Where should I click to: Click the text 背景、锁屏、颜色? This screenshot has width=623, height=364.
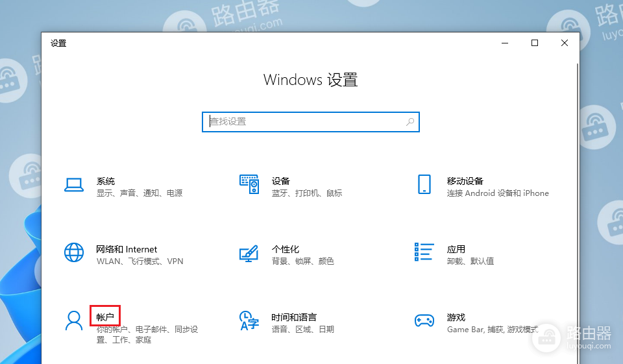coord(303,261)
